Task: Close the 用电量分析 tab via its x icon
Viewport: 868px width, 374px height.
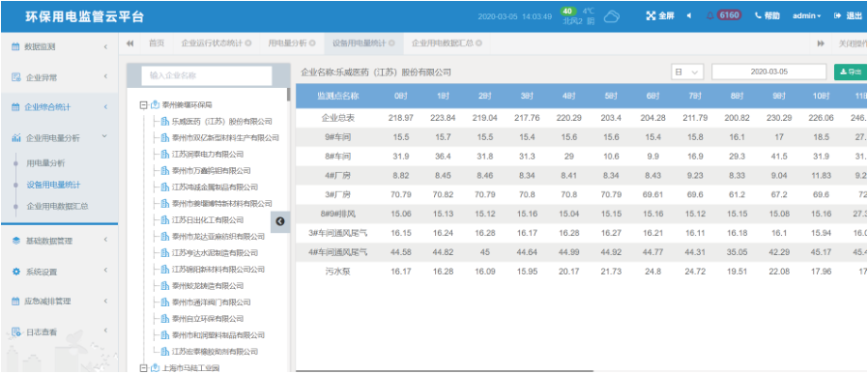Action: tap(312, 43)
